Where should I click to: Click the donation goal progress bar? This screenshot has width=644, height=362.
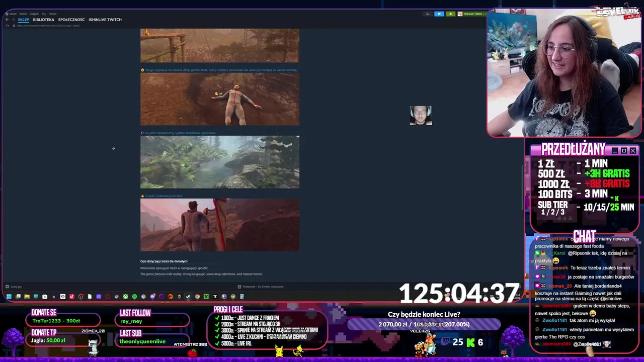point(424,324)
